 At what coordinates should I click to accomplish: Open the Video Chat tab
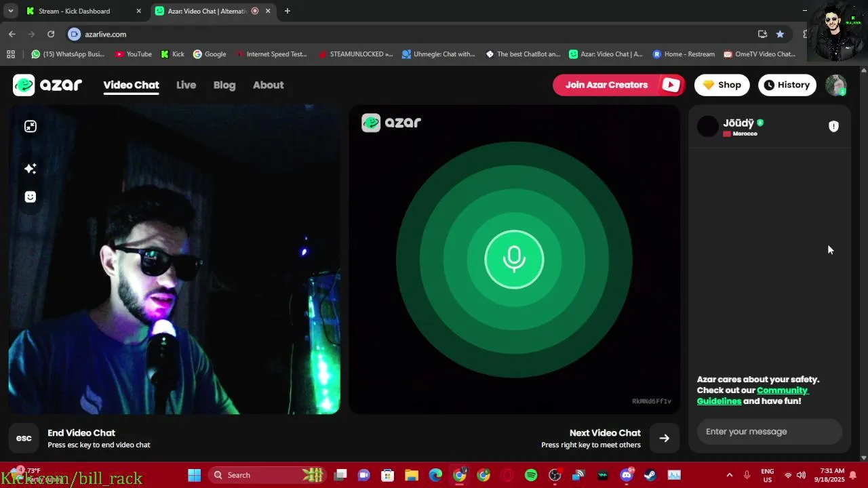pyautogui.click(x=131, y=85)
